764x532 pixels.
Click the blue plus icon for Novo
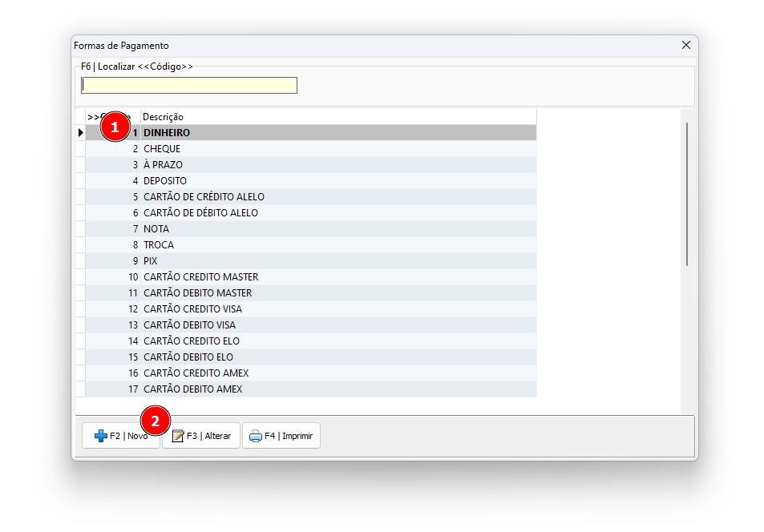point(100,436)
